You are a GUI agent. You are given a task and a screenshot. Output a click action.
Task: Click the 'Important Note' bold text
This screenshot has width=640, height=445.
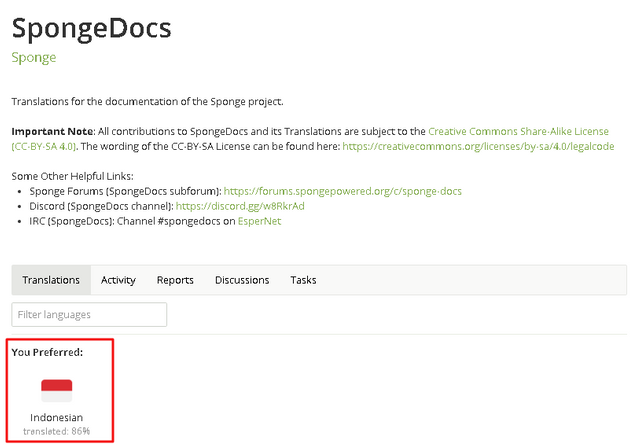pyautogui.click(x=53, y=131)
